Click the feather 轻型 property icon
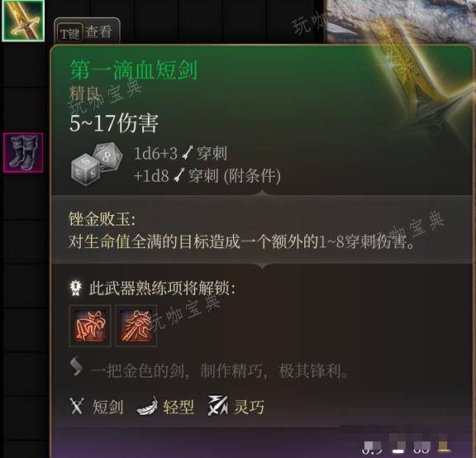 pyautogui.click(x=147, y=406)
